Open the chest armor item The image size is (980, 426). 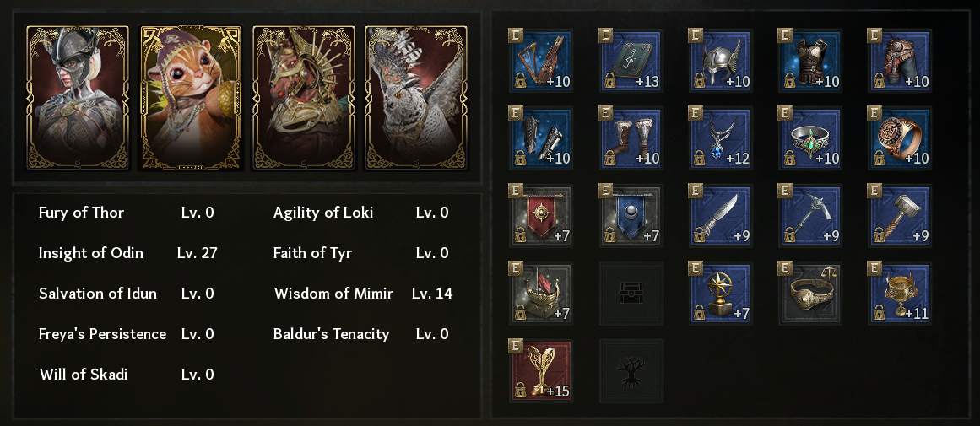tap(811, 62)
